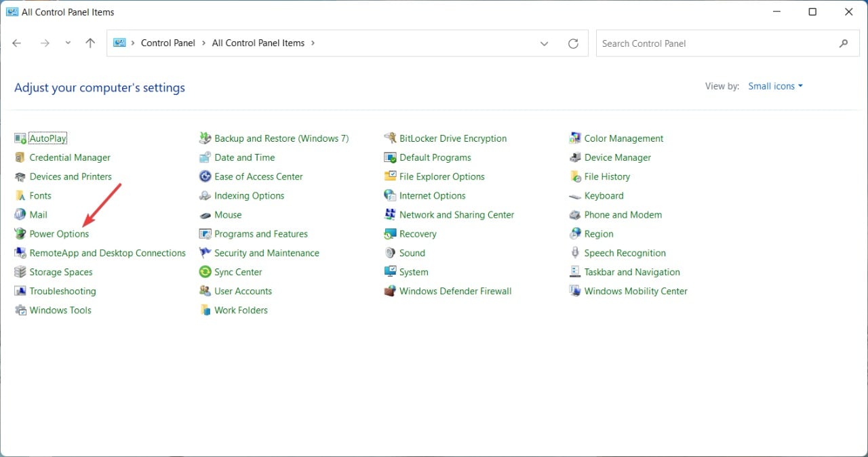
Task: Open Default Programs link
Action: point(435,157)
